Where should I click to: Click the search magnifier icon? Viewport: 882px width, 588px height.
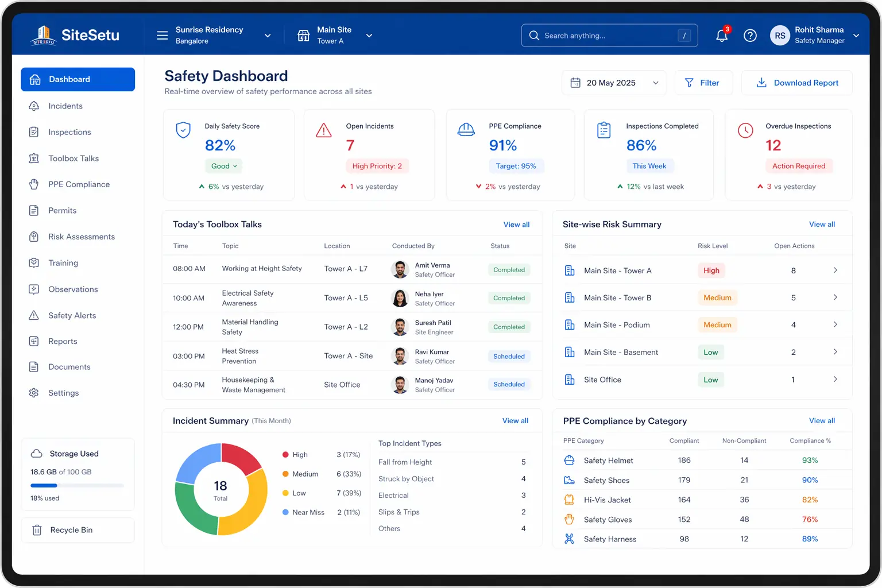coord(534,36)
